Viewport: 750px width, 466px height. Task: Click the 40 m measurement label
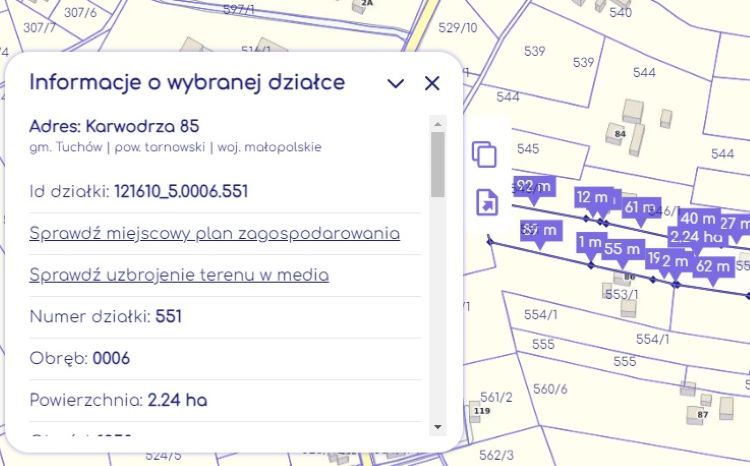pos(698,218)
